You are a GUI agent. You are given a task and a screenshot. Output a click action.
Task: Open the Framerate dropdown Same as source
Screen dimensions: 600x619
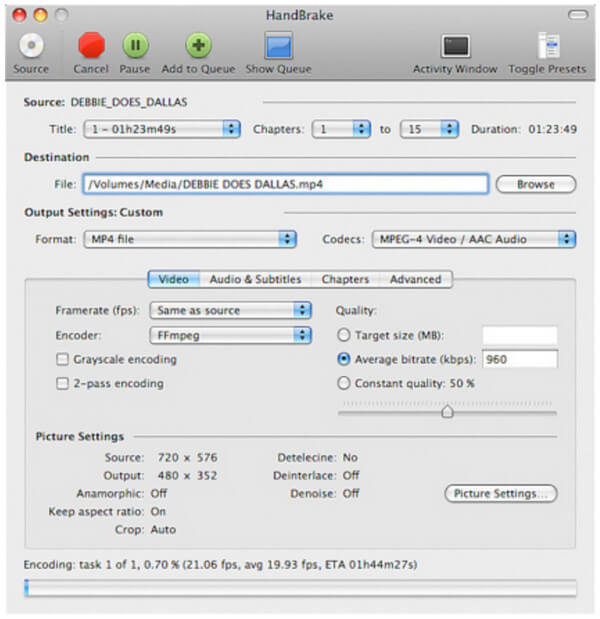231,310
